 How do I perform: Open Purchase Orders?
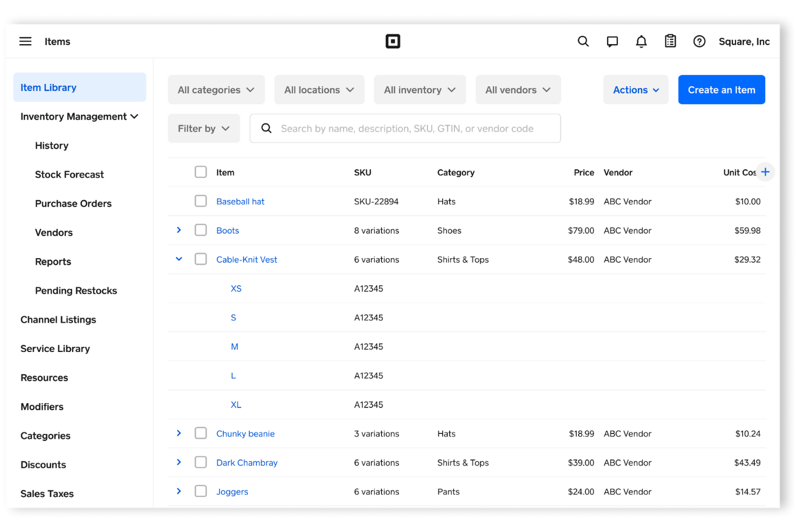coord(73,204)
